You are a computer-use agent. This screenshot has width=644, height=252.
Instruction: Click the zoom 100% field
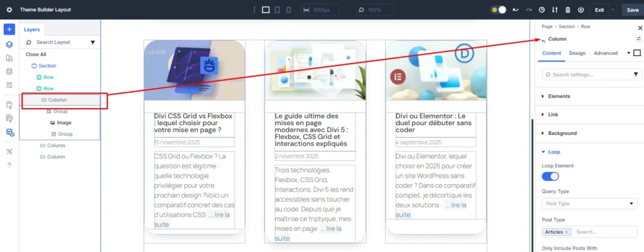pyautogui.click(x=375, y=10)
